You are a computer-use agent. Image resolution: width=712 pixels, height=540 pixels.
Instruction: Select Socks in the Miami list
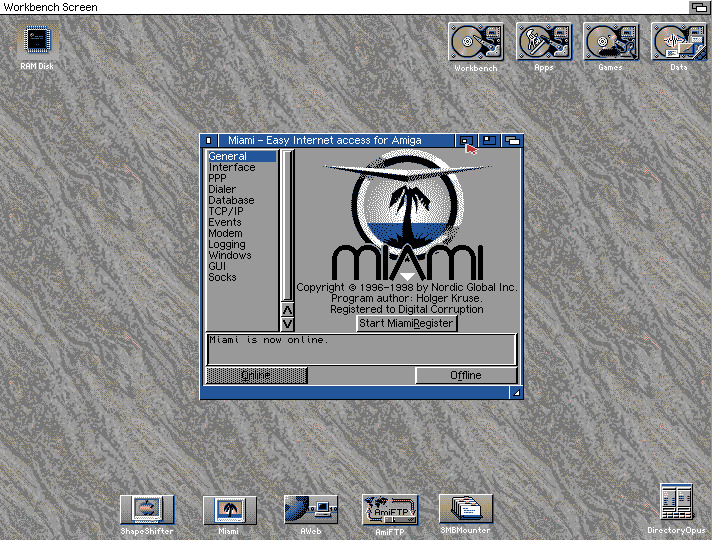[242, 277]
